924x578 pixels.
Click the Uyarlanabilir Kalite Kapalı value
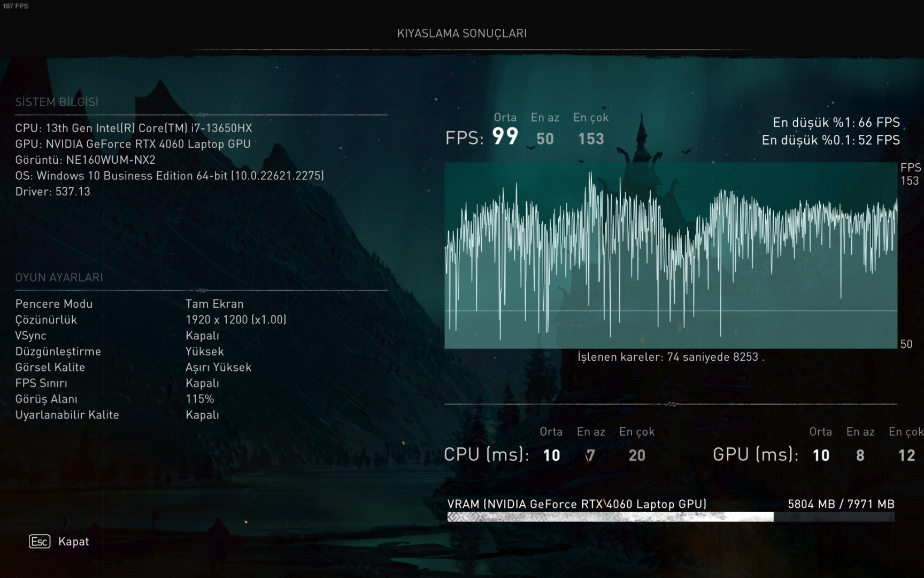(x=202, y=415)
